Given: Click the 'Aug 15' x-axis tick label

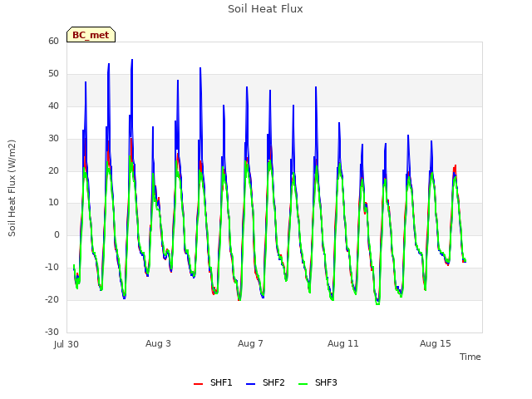Looking at the screenshot, I should coord(436,343).
